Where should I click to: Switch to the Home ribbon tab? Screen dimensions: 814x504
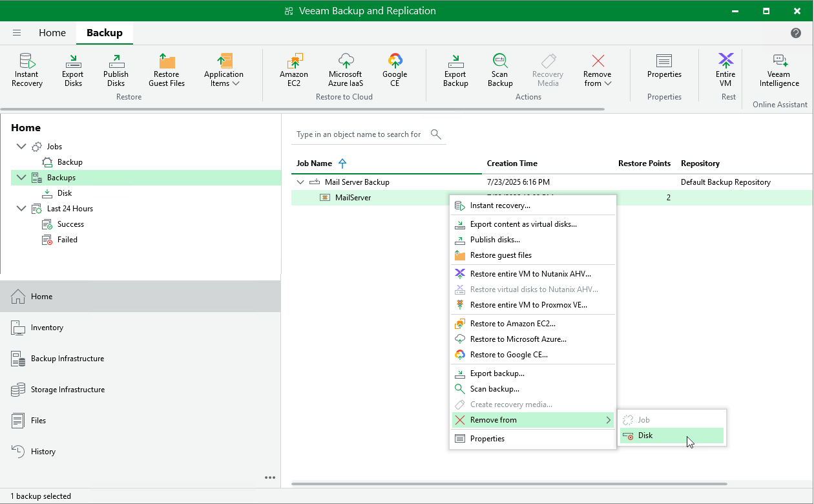(52, 33)
